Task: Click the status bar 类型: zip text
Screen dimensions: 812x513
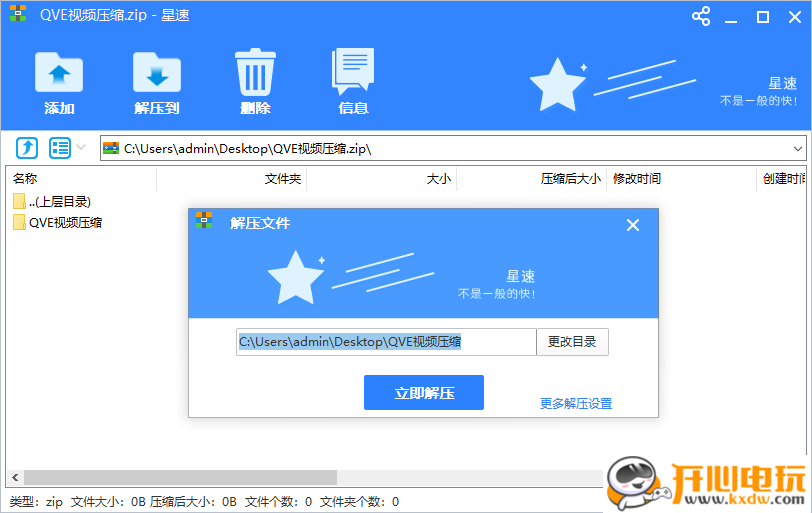Action: [36, 502]
